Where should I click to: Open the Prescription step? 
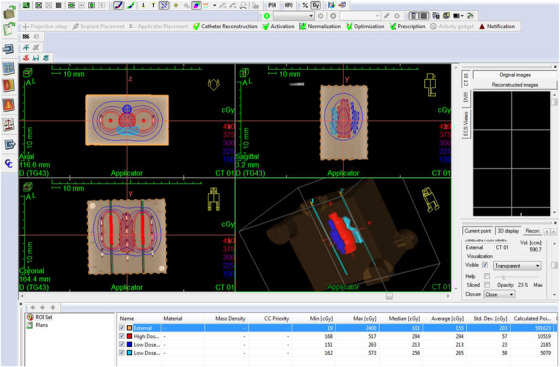click(407, 26)
